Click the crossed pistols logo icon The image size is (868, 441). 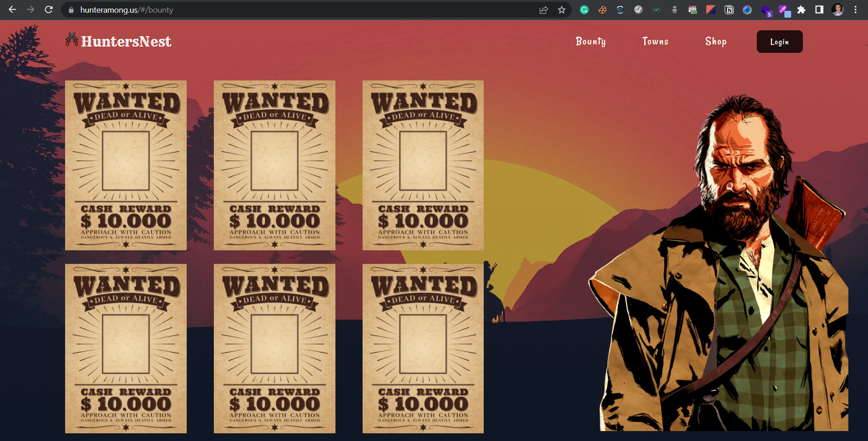(71, 39)
